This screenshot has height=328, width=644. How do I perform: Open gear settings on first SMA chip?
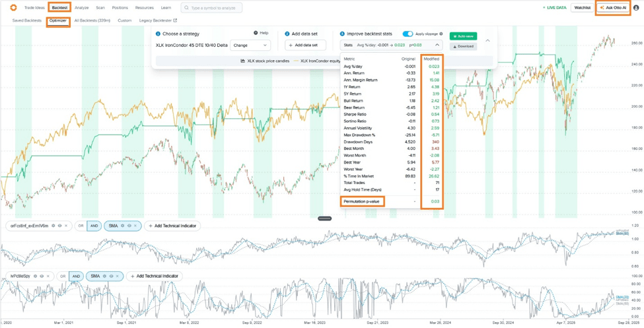coord(124,226)
